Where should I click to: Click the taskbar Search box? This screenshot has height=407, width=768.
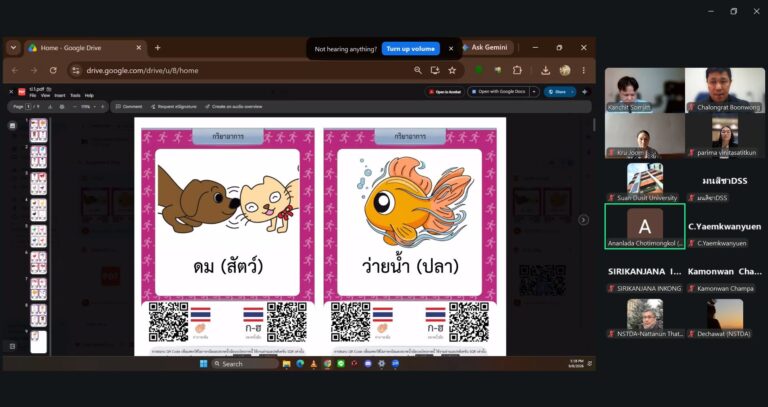(245, 363)
